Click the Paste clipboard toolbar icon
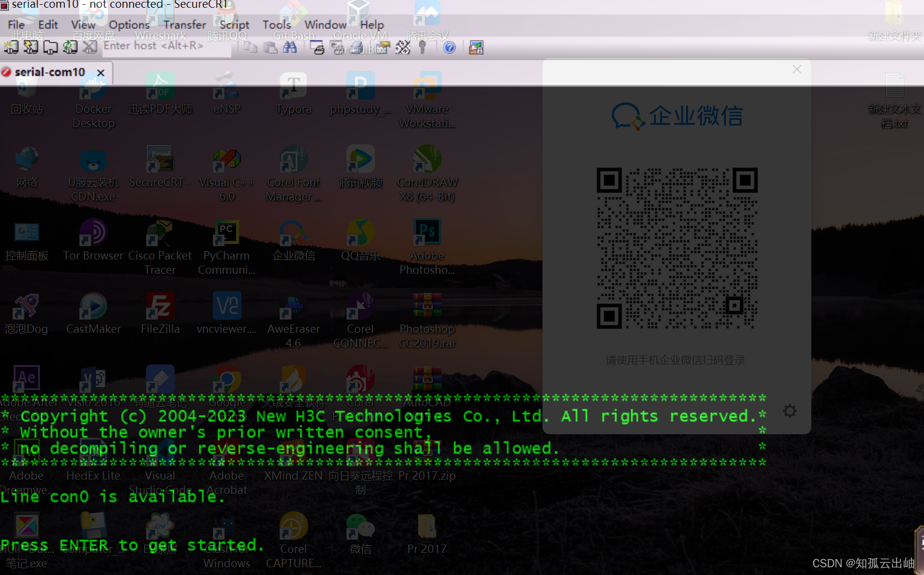 coord(271,47)
